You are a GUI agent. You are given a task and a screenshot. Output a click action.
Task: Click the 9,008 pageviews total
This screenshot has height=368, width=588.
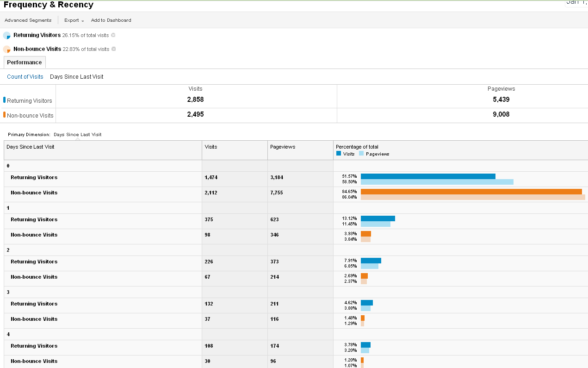[501, 114]
